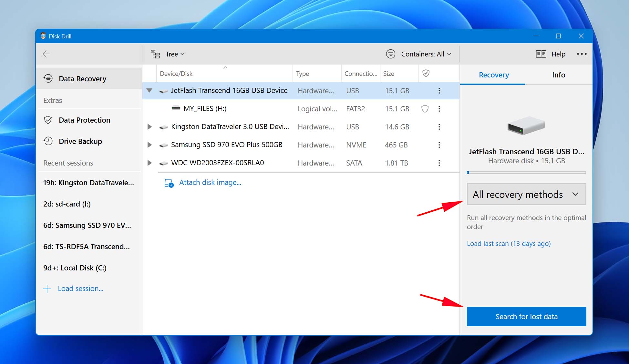Click the Drive Backup clock icon

(x=48, y=141)
